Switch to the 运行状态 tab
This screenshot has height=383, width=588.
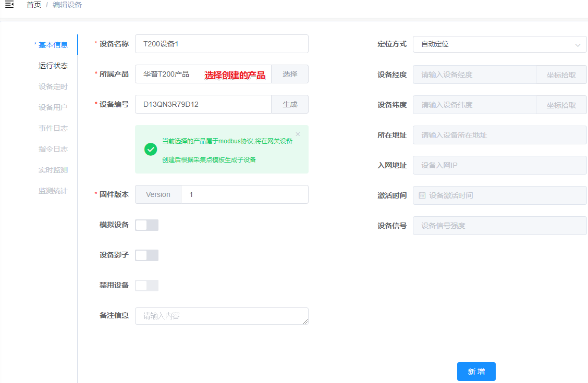tap(53, 66)
